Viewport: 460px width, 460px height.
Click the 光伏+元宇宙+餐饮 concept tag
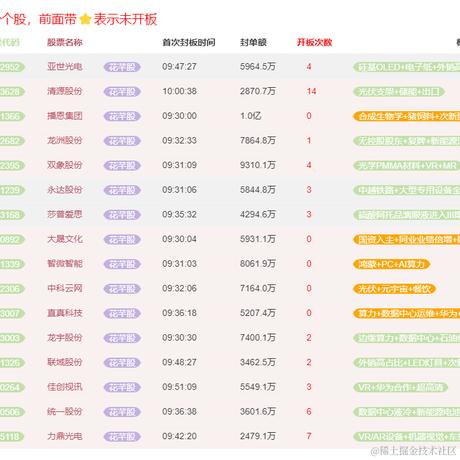point(395,289)
